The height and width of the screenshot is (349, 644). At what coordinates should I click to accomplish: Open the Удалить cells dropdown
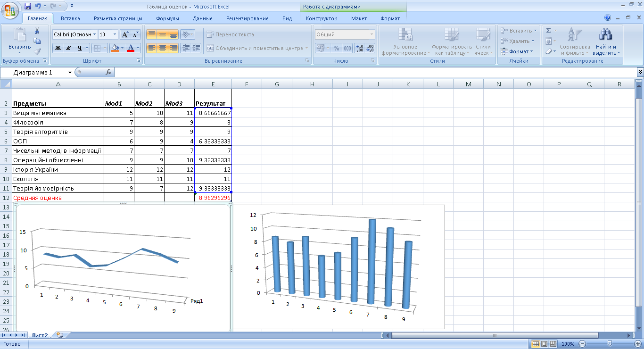[x=518, y=41]
